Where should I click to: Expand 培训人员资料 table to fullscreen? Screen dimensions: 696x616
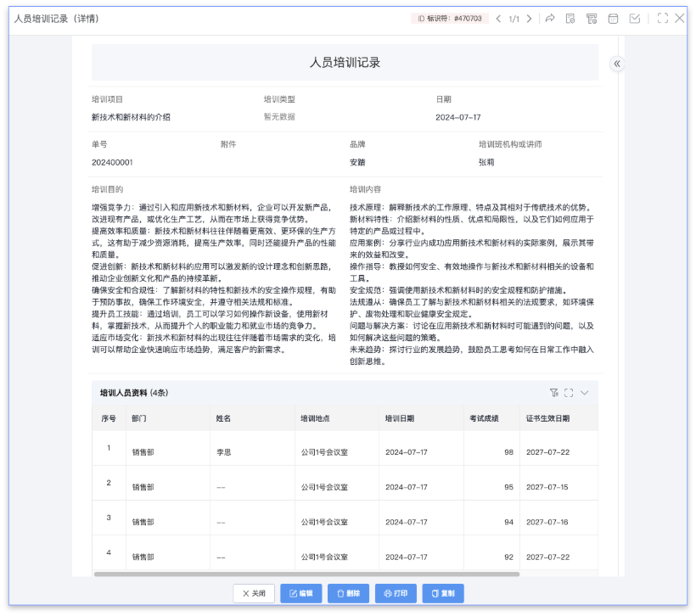569,393
